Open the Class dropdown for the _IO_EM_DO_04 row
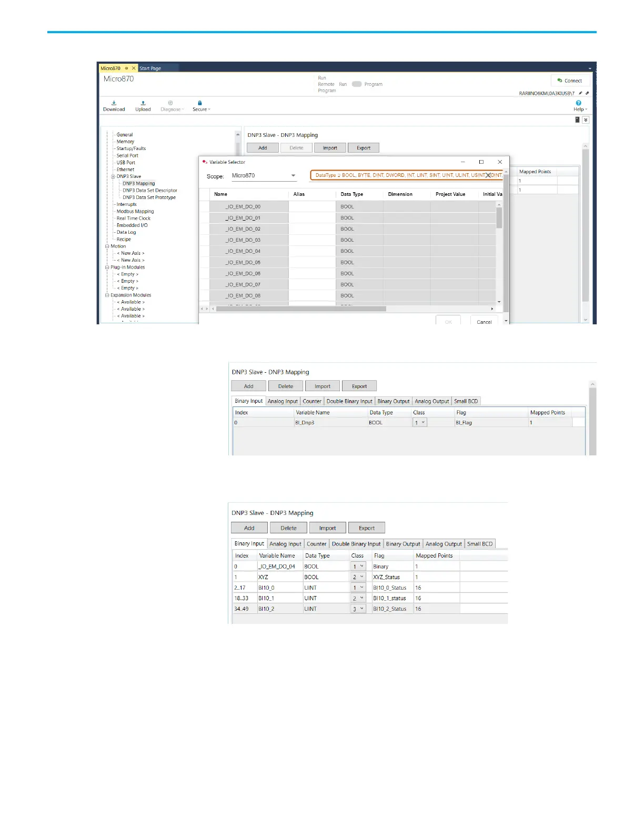644x834 pixels. tap(358, 567)
